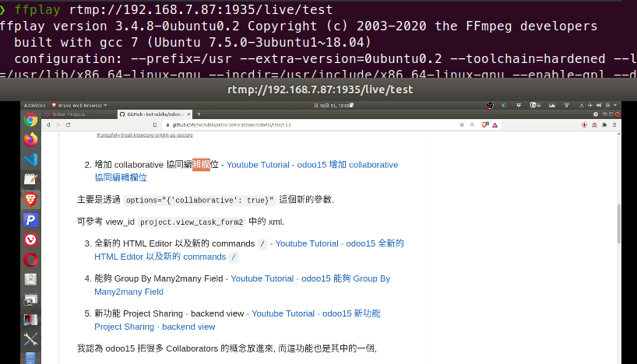Open Firefox from the dock
The height and width of the screenshot is (364, 637).
point(30,139)
